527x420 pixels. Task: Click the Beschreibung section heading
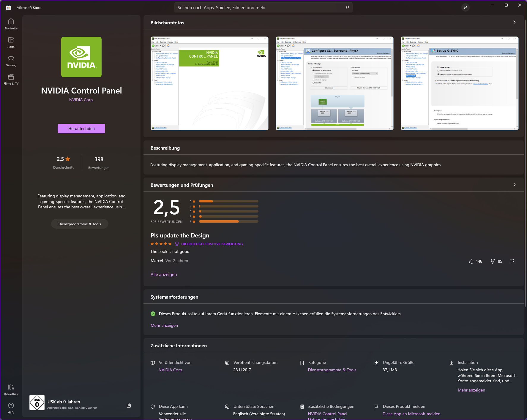tap(165, 148)
